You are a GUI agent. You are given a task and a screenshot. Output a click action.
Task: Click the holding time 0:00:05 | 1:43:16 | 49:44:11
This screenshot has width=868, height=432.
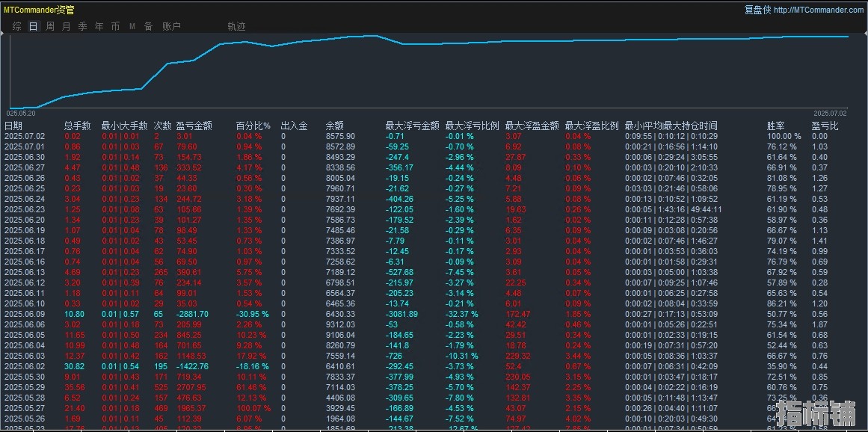click(673, 209)
